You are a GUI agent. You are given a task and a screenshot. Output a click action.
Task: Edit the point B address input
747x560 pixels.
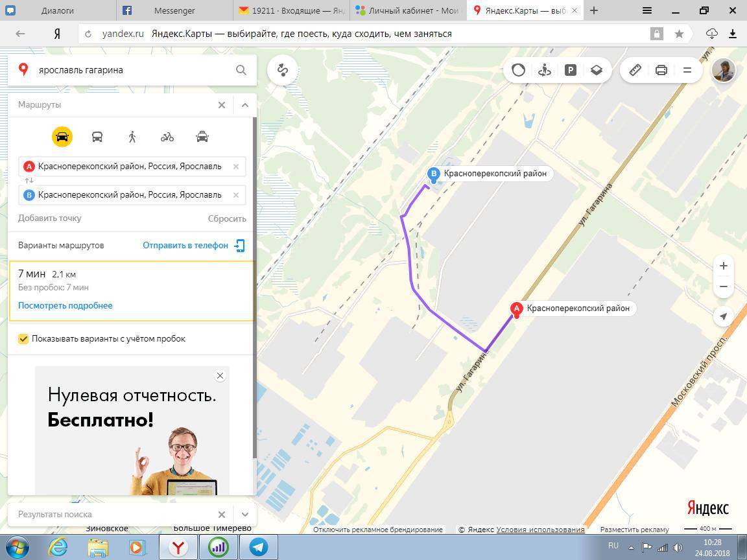132,195
